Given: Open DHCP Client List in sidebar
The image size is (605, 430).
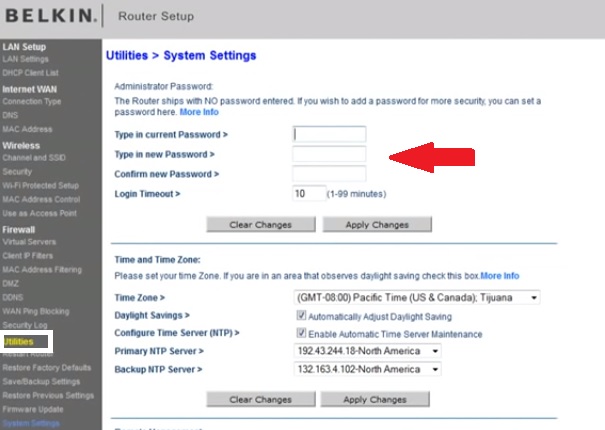Looking at the screenshot, I should pyautogui.click(x=30, y=73).
